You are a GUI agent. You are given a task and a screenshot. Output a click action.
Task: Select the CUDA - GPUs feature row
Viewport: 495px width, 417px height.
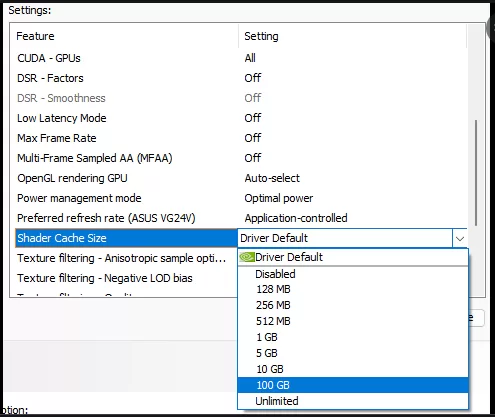241,58
